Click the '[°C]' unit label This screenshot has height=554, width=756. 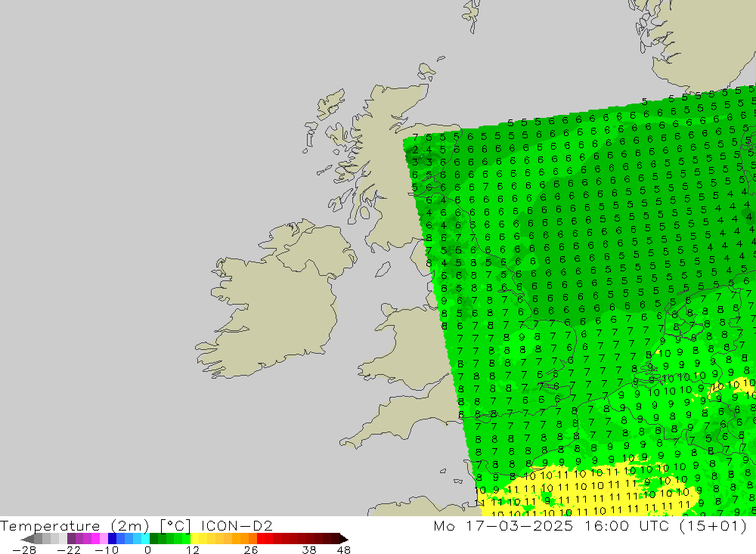175,526
